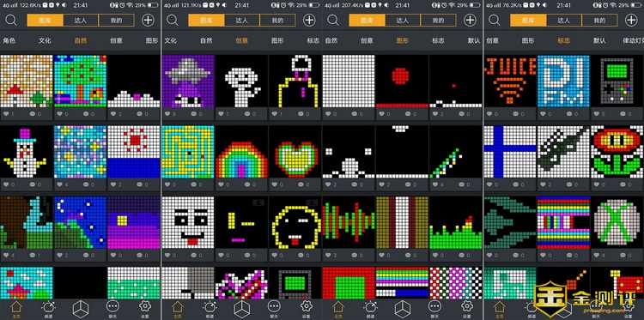This screenshot has height=320, width=644.
Task: Go to 主页 home icon on the 图形 screen
Action: click(338, 306)
